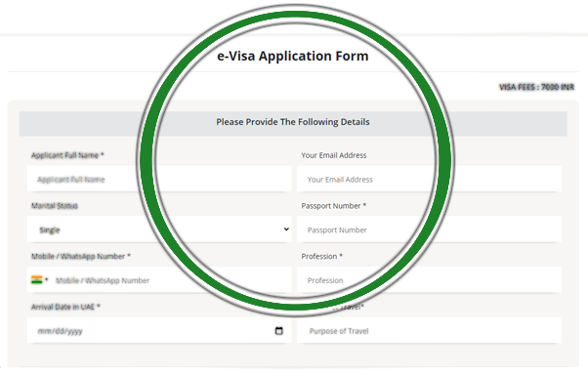Click the e-Visa Application Form heading
Viewport: 588px width, 375px height.
tap(293, 56)
